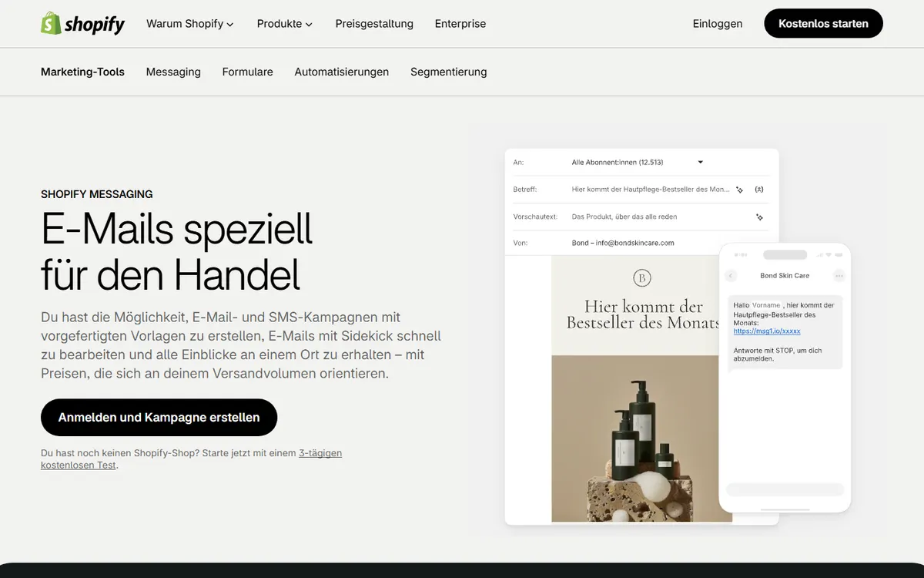Image resolution: width=924 pixels, height=578 pixels.
Task: Expand the Produkte menu
Action: coord(285,24)
